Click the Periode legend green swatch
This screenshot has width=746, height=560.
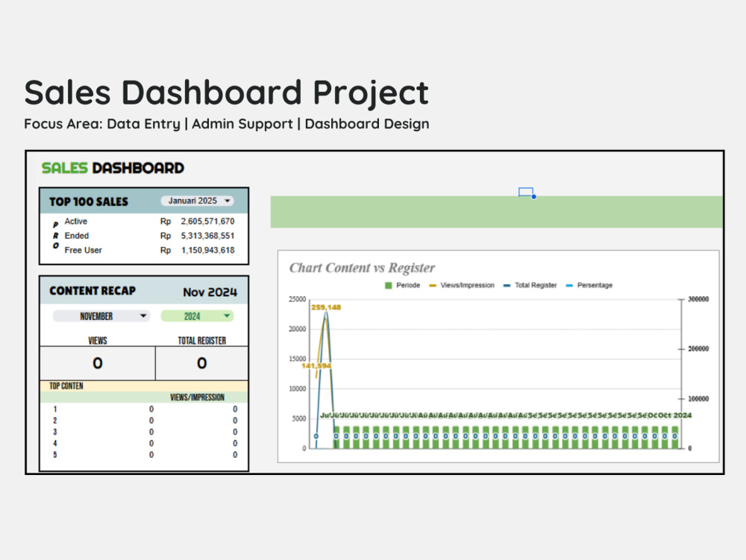pos(388,286)
